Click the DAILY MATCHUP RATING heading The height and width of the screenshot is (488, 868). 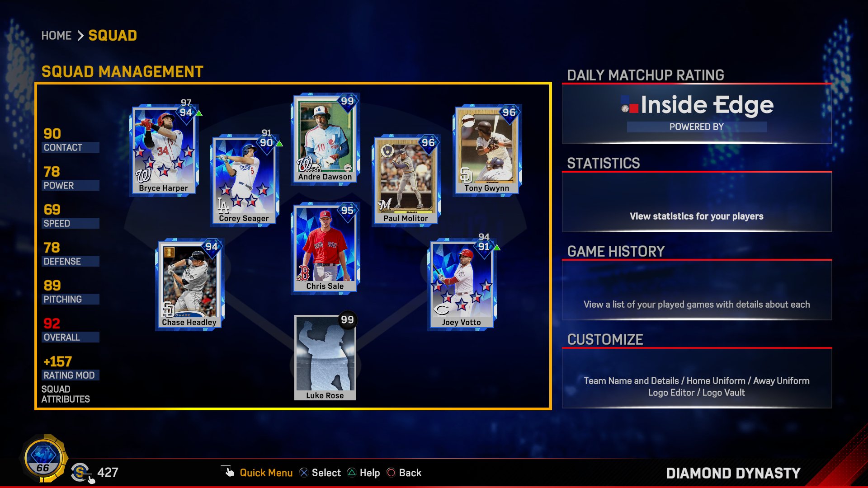(x=646, y=75)
